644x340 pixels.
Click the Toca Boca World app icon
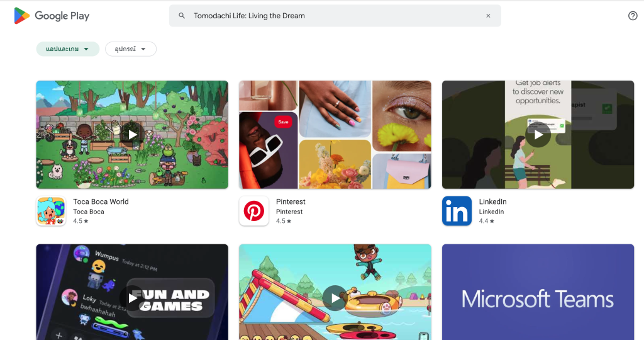51,211
